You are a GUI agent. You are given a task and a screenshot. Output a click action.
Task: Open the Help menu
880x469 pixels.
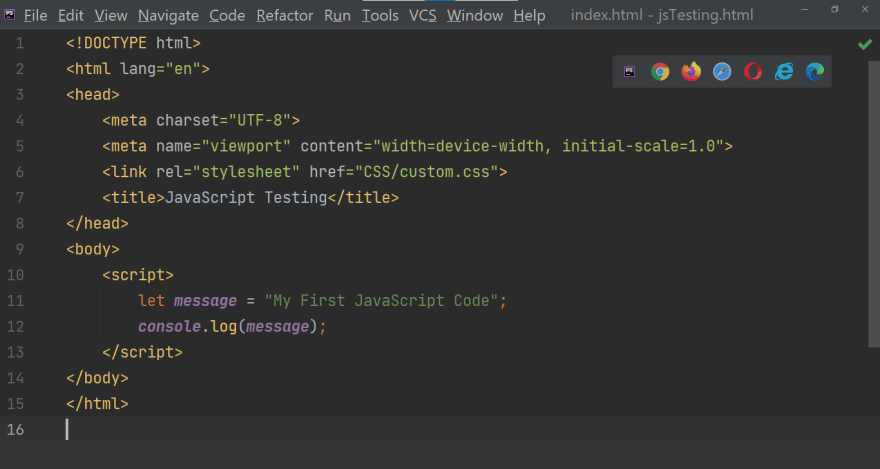tap(529, 16)
